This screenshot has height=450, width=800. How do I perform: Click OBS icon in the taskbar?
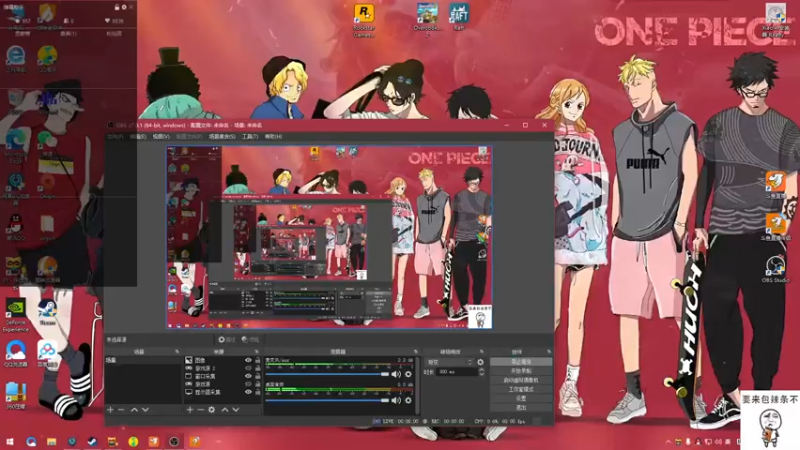click(x=174, y=441)
